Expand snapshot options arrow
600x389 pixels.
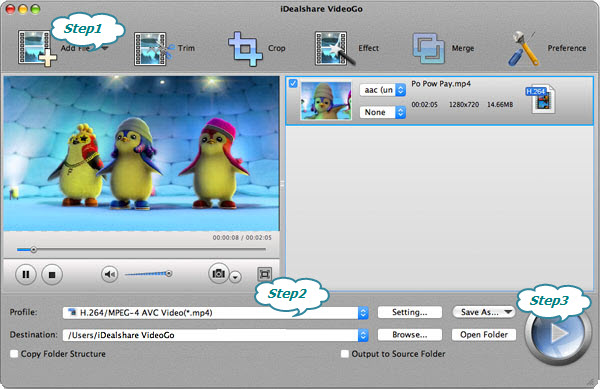point(235,277)
